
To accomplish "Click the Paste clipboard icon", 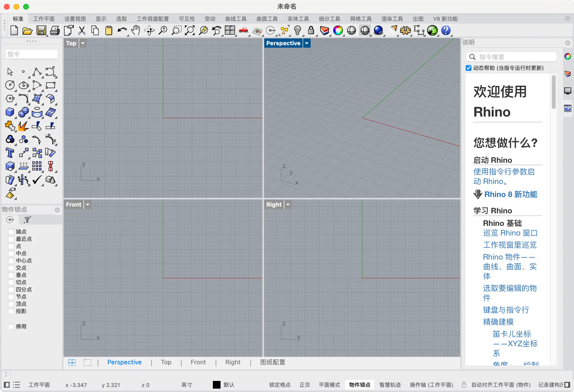I will (109, 31).
